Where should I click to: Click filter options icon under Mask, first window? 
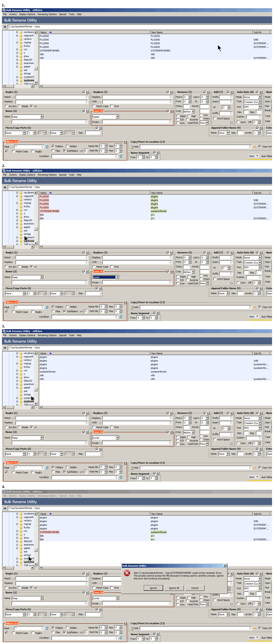click(6, 151)
